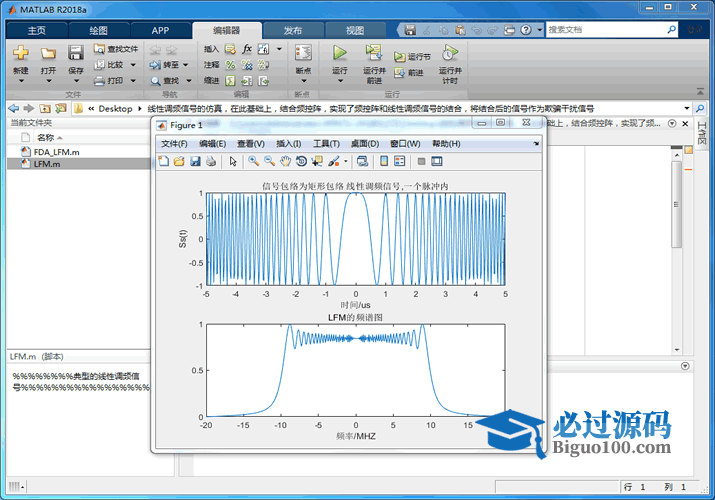Select the Zoom In tool in Figure 1
This screenshot has width=715, height=500.
tap(254, 161)
